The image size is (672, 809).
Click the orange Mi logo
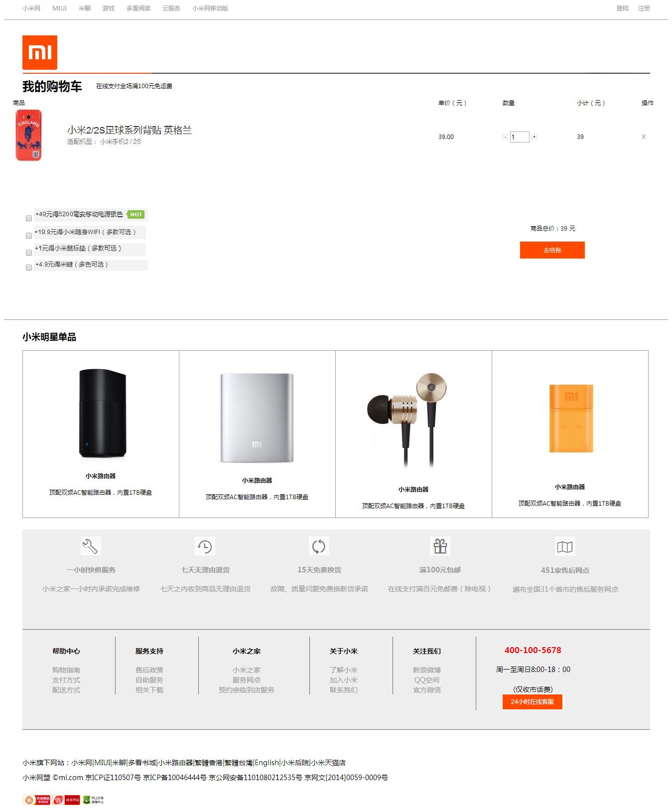pos(40,52)
